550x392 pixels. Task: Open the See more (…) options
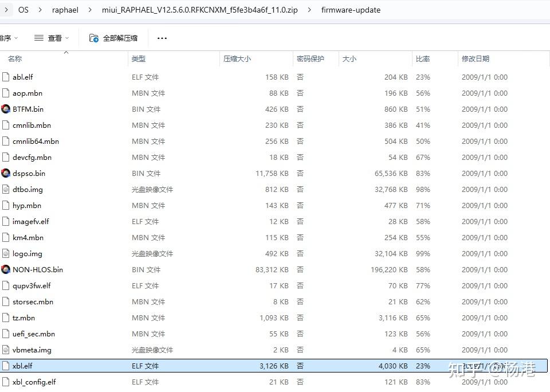point(162,38)
